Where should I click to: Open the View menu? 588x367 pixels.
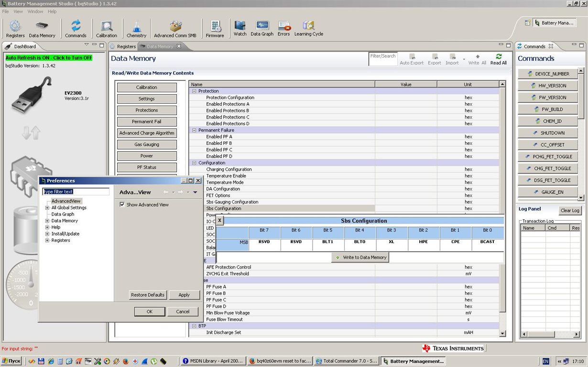pyautogui.click(x=18, y=11)
